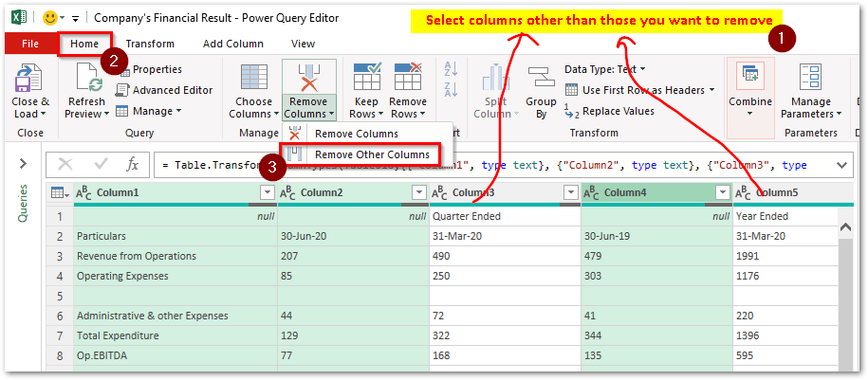Screen dimensions: 868x380
Task: Click the scroll up arrow of grid
Action: point(846,226)
